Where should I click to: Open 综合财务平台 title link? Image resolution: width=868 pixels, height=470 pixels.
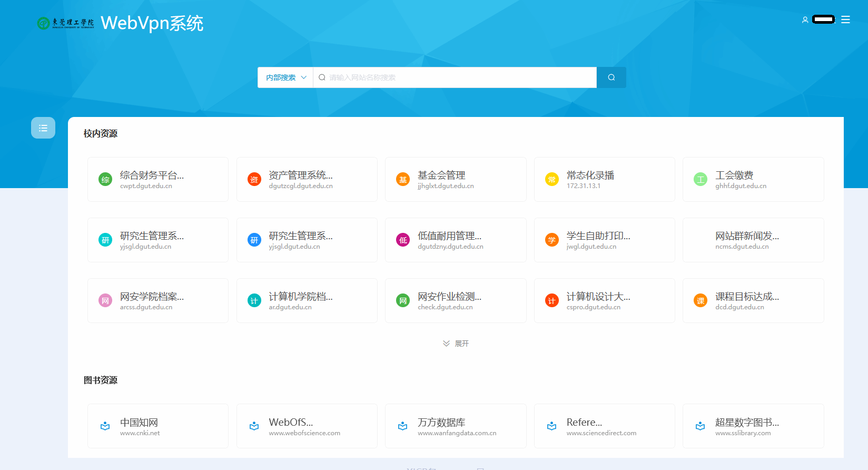[x=152, y=175]
